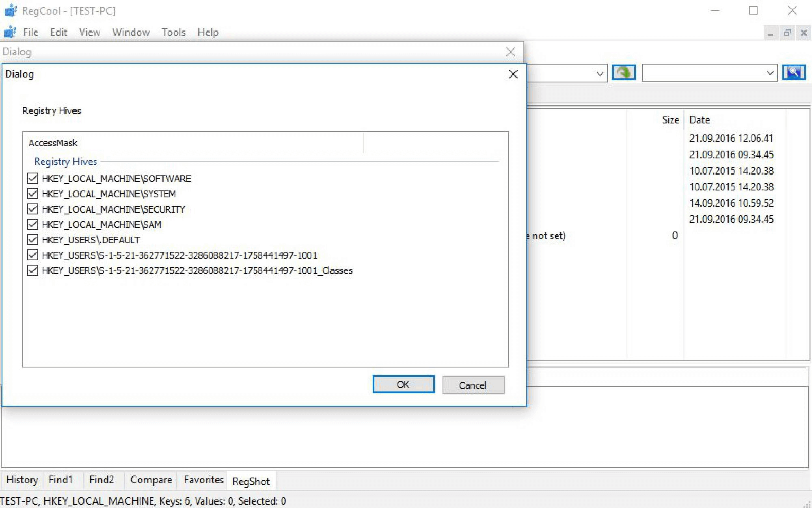Toggle the HKEY_USERS\.DEFAULT checkbox
The width and height of the screenshot is (812, 508).
coord(33,240)
